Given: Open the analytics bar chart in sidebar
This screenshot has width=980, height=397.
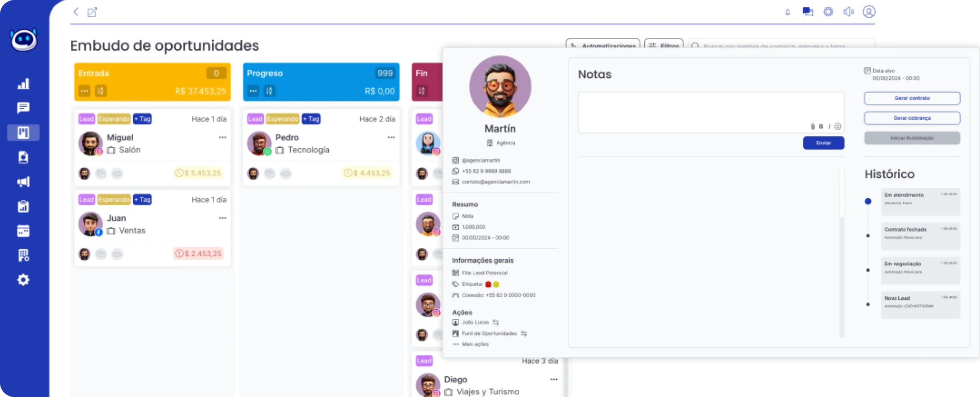Looking at the screenshot, I should [x=23, y=84].
